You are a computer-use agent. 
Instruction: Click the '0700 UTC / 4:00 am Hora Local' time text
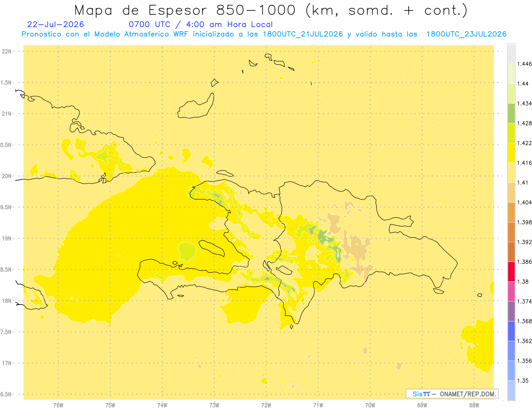tap(201, 24)
